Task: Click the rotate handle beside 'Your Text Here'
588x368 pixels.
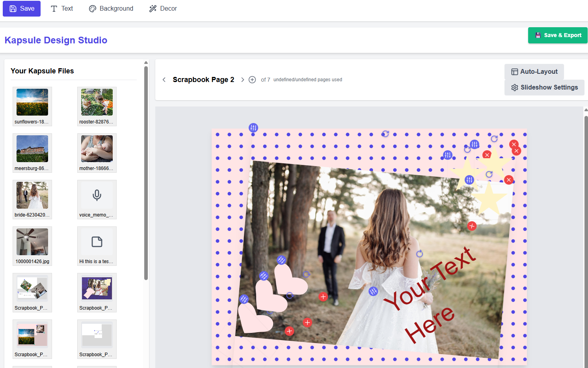Action: pyautogui.click(x=419, y=254)
